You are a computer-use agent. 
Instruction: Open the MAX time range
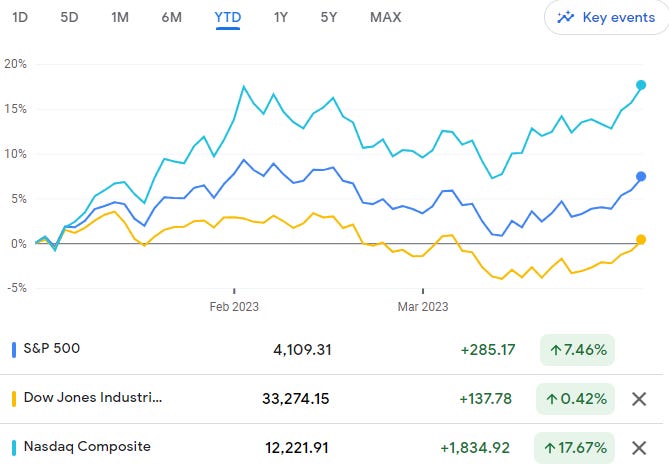point(386,17)
